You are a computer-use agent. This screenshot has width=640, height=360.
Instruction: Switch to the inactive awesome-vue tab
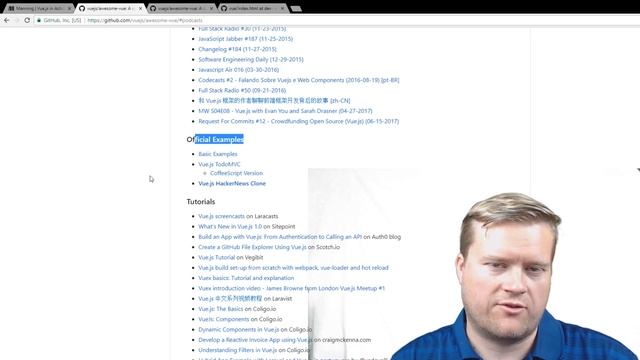181,8
